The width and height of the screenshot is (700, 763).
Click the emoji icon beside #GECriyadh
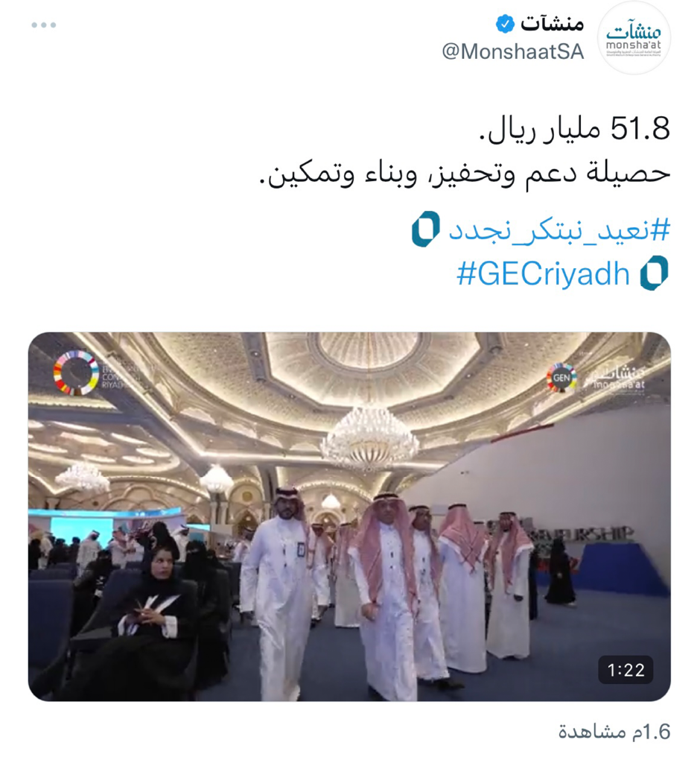click(654, 273)
